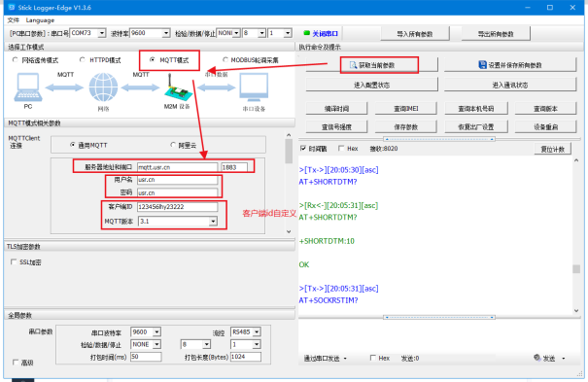
Task: Open the RS485 flow control dropdown
Action: 257,331
